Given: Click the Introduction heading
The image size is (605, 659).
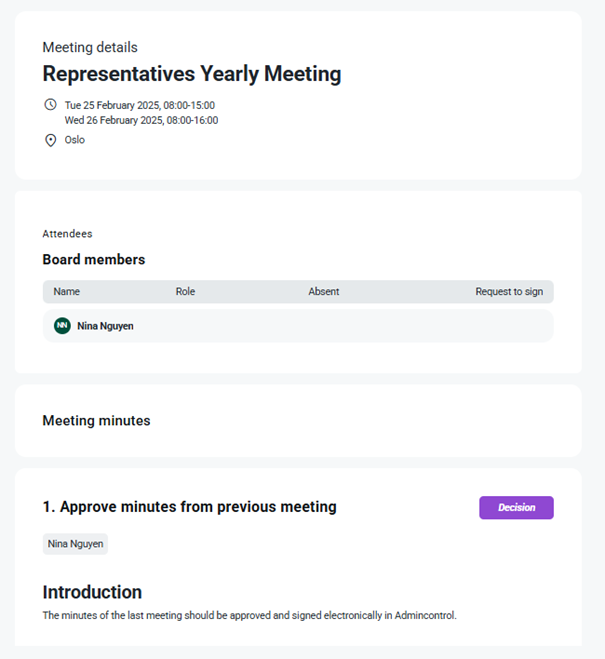Looking at the screenshot, I should click(x=92, y=592).
